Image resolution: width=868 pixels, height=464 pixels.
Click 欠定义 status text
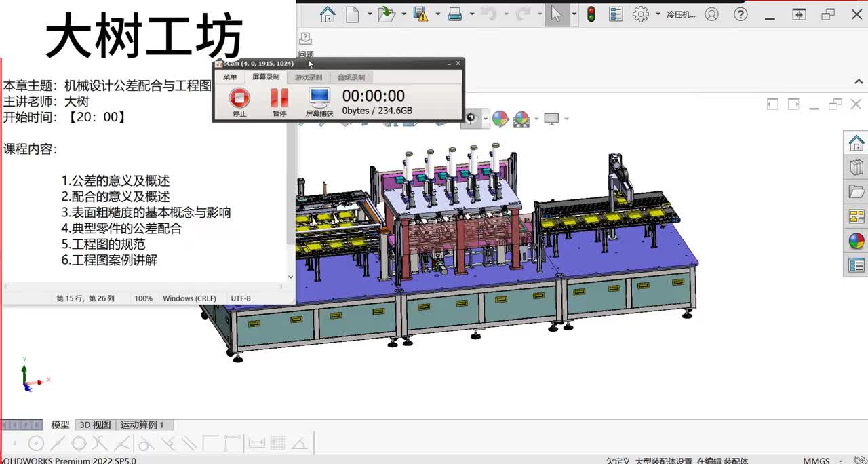[x=618, y=461]
